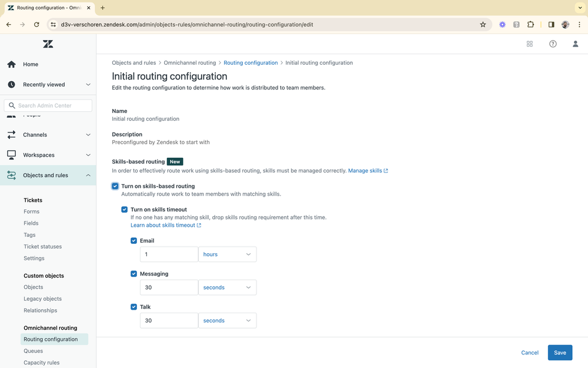Open the seconds dropdown under Messaging

[x=228, y=287]
